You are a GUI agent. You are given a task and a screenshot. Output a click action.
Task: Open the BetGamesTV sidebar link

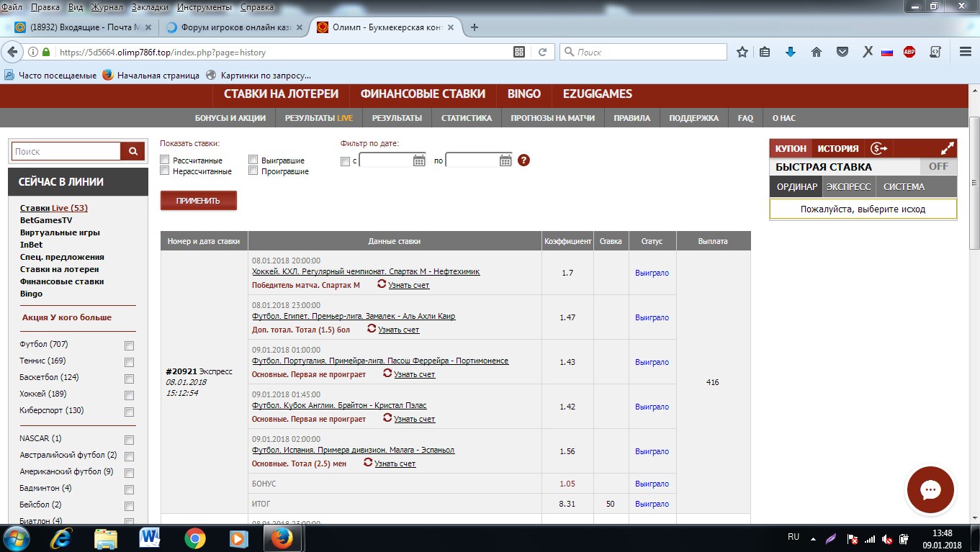click(46, 220)
